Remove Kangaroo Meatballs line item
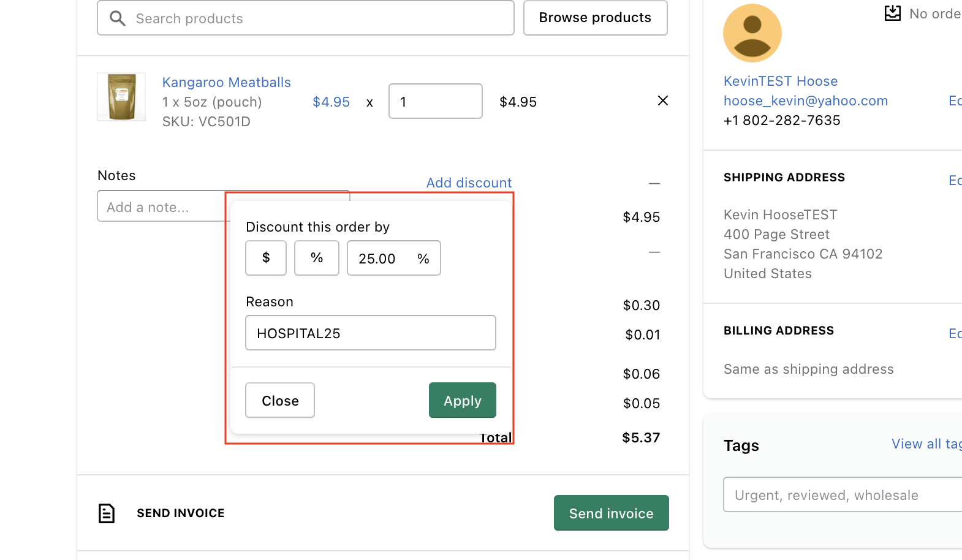Screen dimensions: 962x560 pos(662,100)
